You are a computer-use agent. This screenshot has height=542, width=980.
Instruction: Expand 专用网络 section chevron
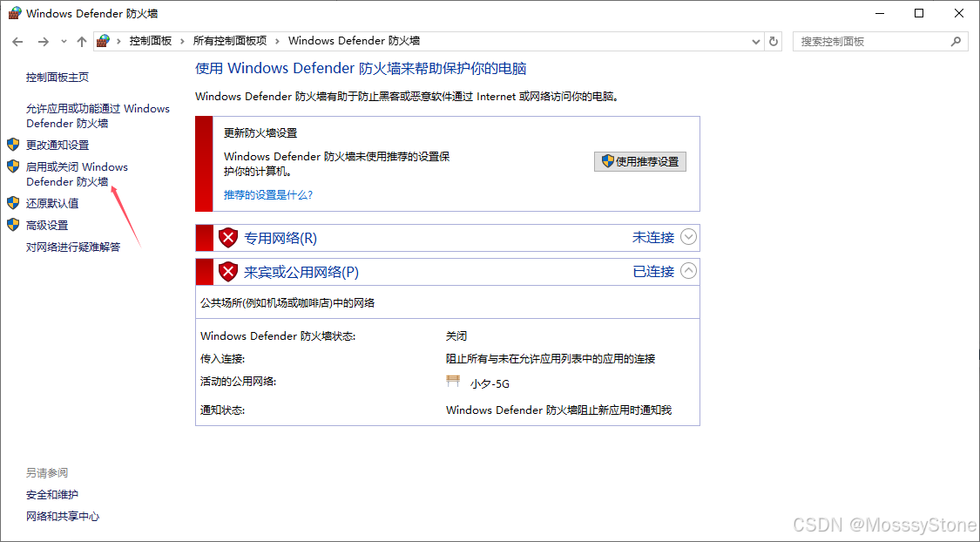point(688,237)
